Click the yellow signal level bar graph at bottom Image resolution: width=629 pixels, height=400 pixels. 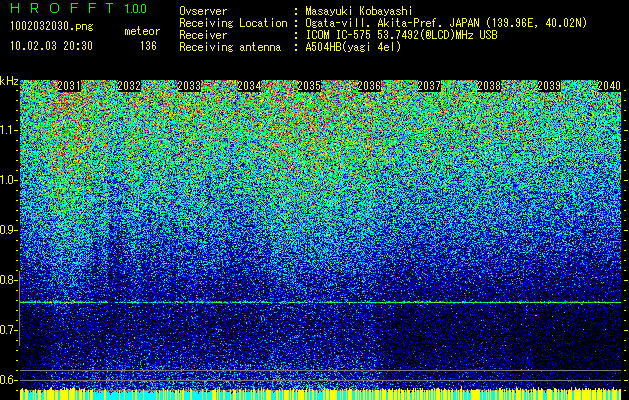click(320, 394)
